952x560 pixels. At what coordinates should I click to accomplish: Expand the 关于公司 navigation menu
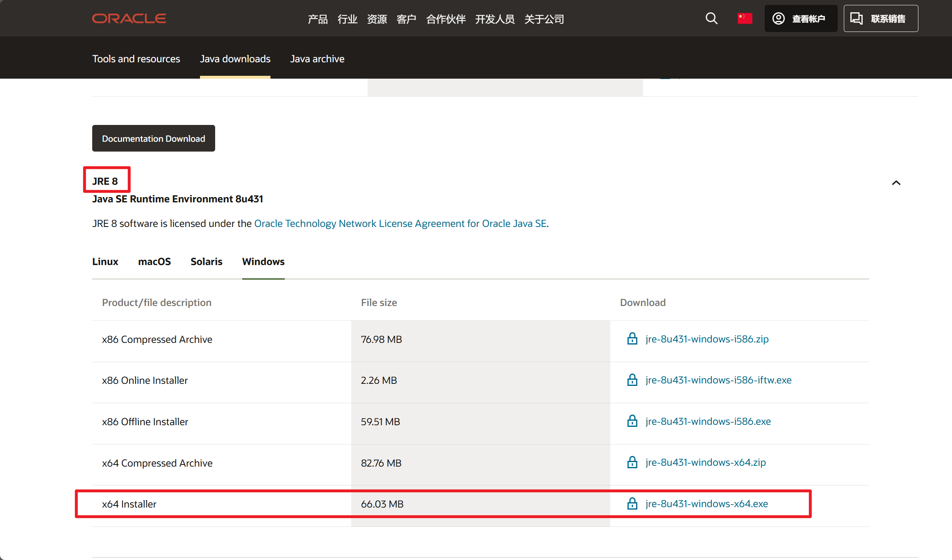click(x=544, y=19)
